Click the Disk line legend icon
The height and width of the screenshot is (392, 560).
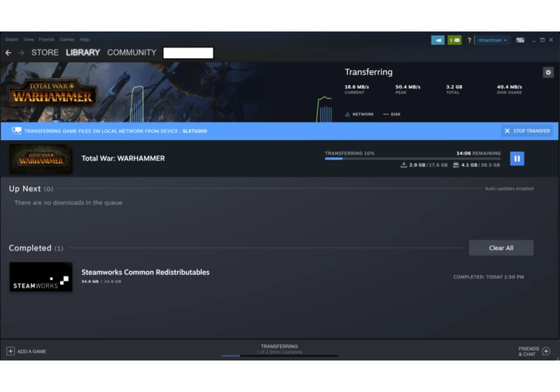click(386, 114)
